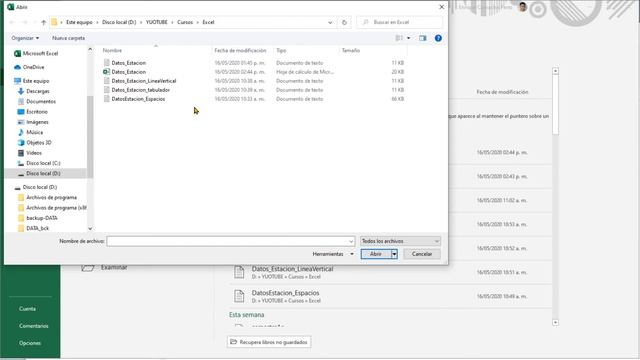Viewport: 640px width, 360px height.
Task: Open Descargas folder in navigation pane
Action: click(x=38, y=91)
